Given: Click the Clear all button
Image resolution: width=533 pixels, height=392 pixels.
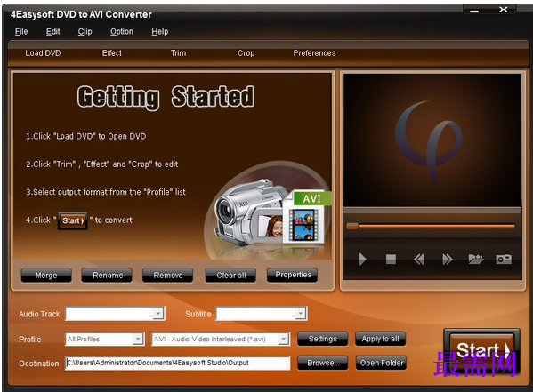Looking at the screenshot, I should 230,276.
